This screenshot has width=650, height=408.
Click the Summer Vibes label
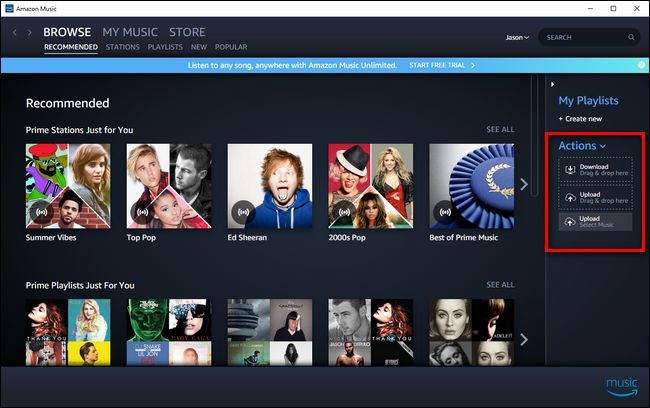51,238
